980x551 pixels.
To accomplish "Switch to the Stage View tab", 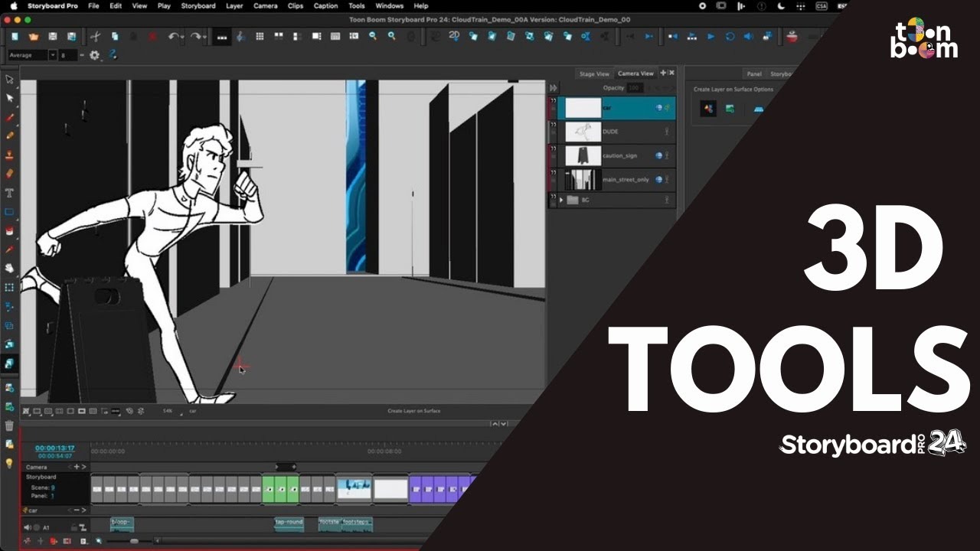I will (x=595, y=73).
